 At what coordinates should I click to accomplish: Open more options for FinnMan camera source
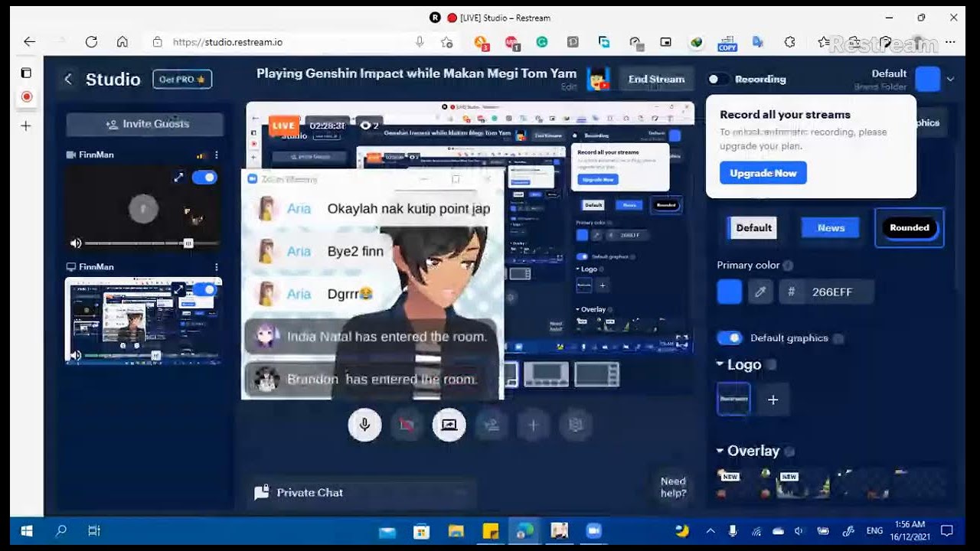point(217,155)
